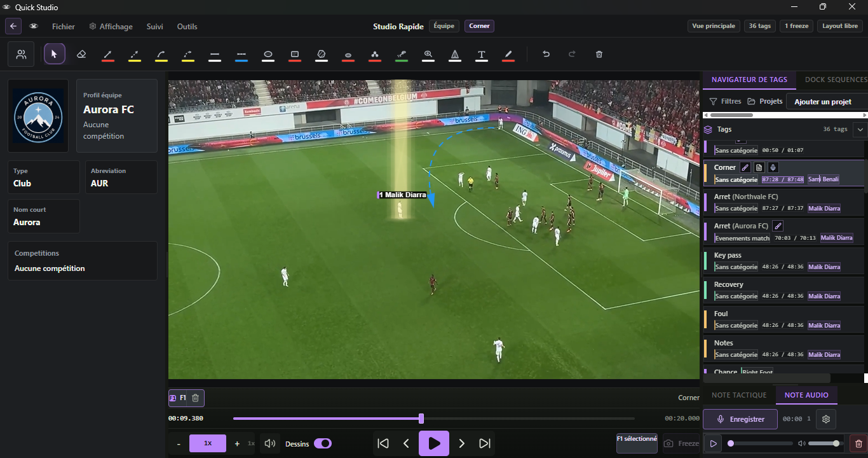Toggle the Équipe mode chip
The image size is (868, 458).
[x=444, y=26]
